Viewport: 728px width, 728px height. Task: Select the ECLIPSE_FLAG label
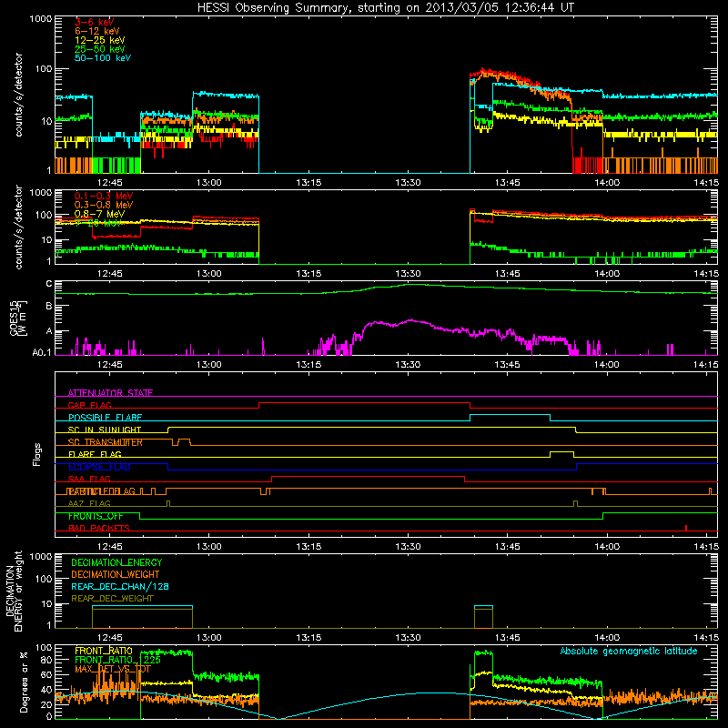[x=100, y=467]
